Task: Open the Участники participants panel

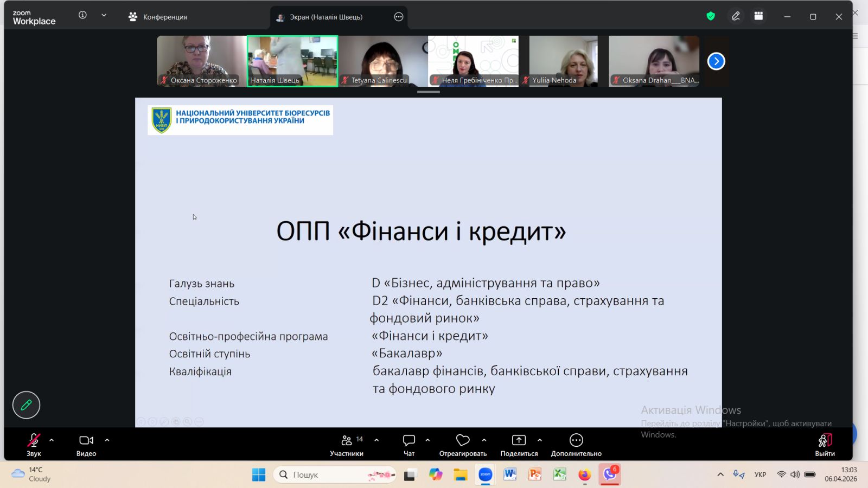Action: tap(347, 445)
